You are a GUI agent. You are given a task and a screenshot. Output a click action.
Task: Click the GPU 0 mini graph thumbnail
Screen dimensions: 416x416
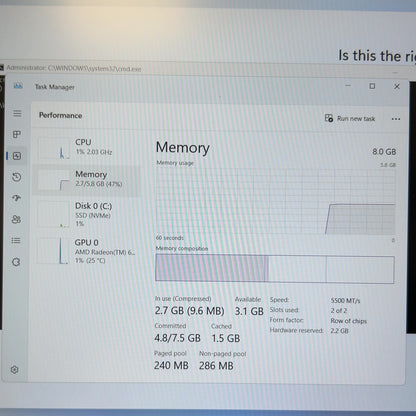point(53,251)
